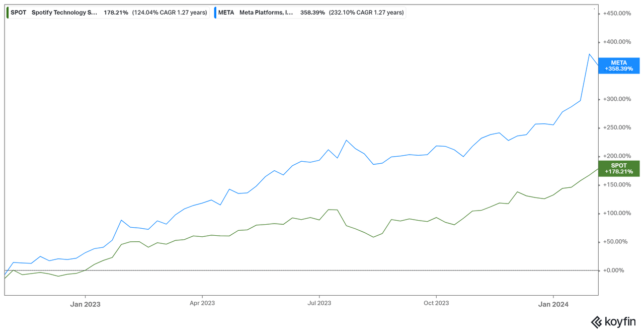Click the Jan 2023 date label

pyautogui.click(x=85, y=304)
